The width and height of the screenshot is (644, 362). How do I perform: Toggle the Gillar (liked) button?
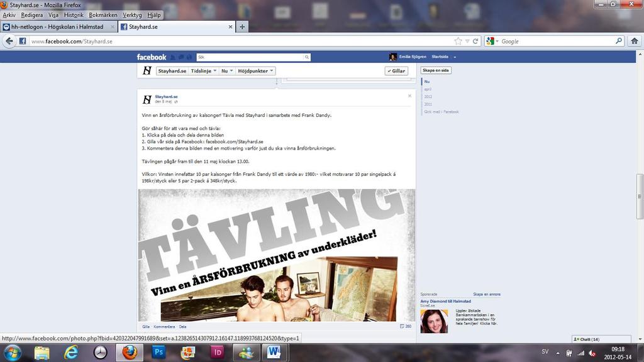[396, 71]
